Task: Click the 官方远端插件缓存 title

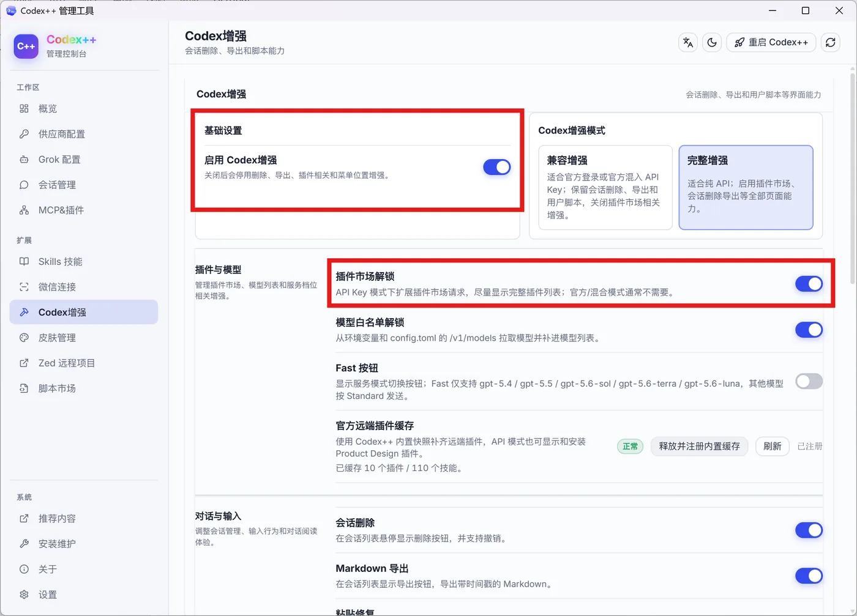Action: [x=375, y=426]
